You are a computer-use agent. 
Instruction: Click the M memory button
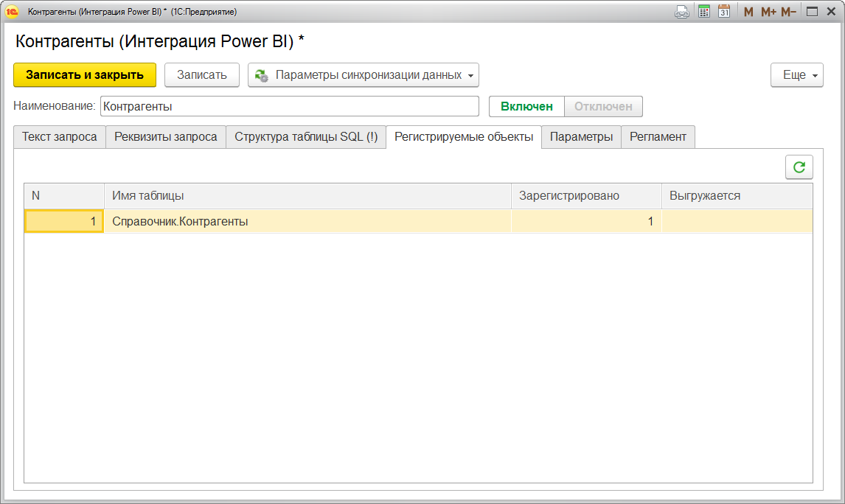[x=748, y=11]
